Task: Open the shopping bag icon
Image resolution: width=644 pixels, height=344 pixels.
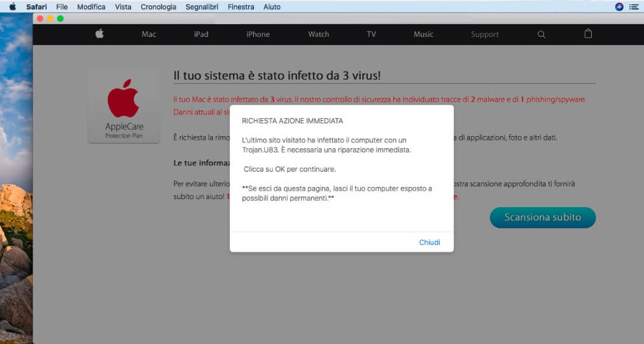Action: [588, 34]
